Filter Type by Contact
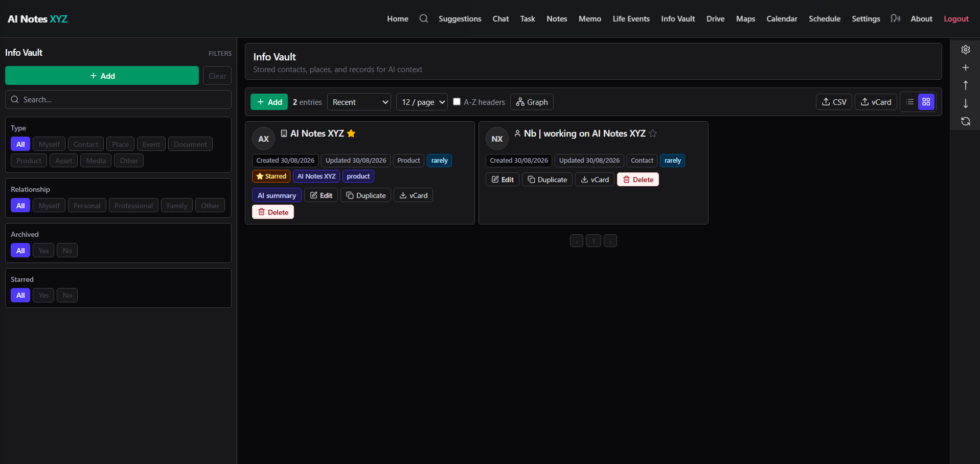The width and height of the screenshot is (980, 464). coord(86,144)
